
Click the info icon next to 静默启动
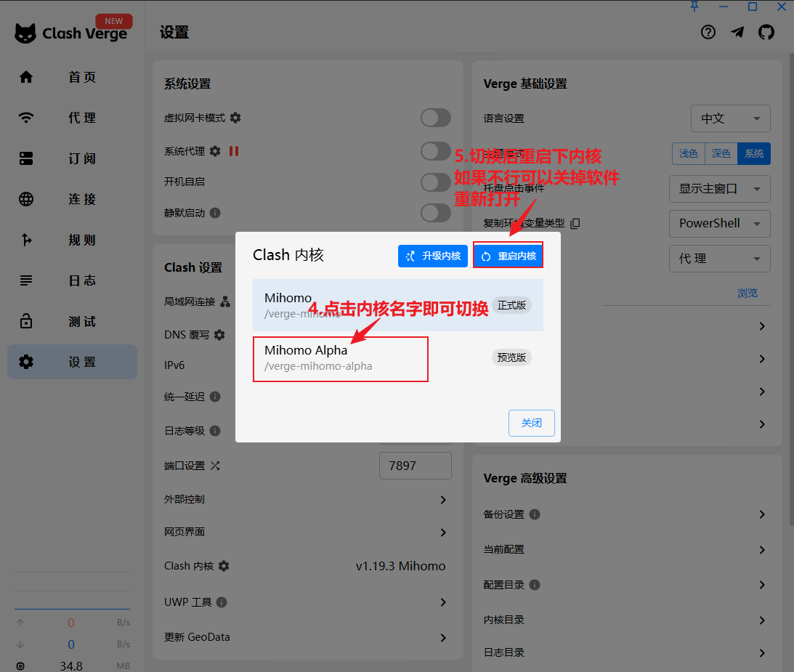click(215, 214)
